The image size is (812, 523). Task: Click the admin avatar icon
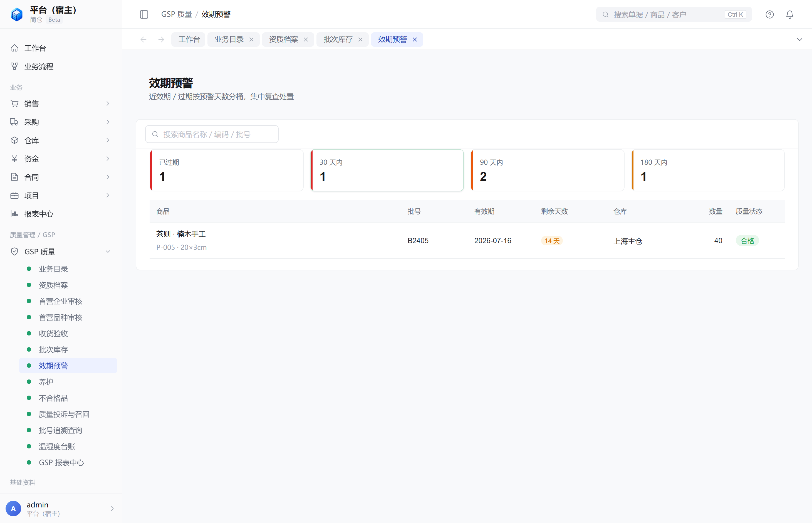[x=13, y=509]
